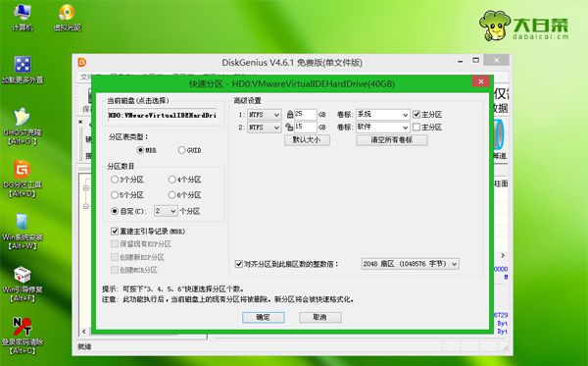Click the lock icon beside 25 GB size
Screen dimensions: 588x366
pyautogui.click(x=289, y=114)
